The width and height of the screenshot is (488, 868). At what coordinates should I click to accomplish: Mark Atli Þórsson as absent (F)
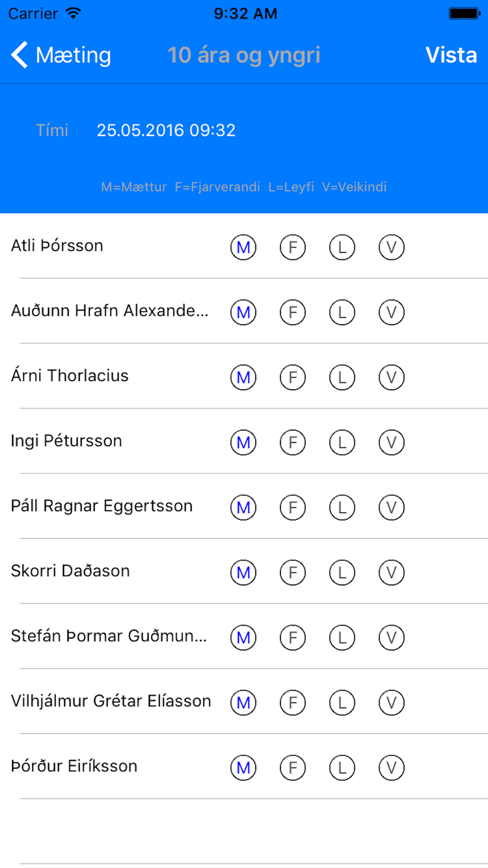[293, 248]
